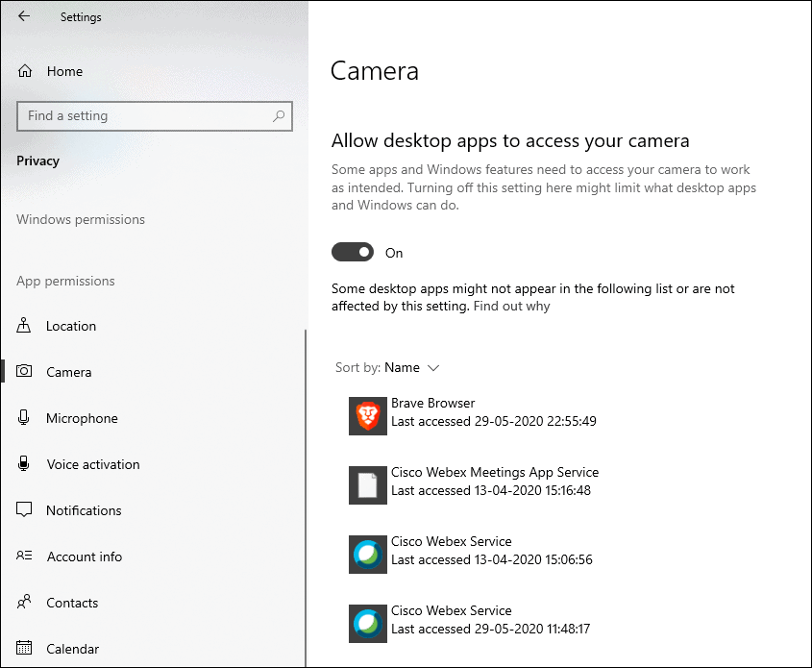The image size is (812, 668).
Task: Click the Windows permissions section label
Action: pos(81,219)
